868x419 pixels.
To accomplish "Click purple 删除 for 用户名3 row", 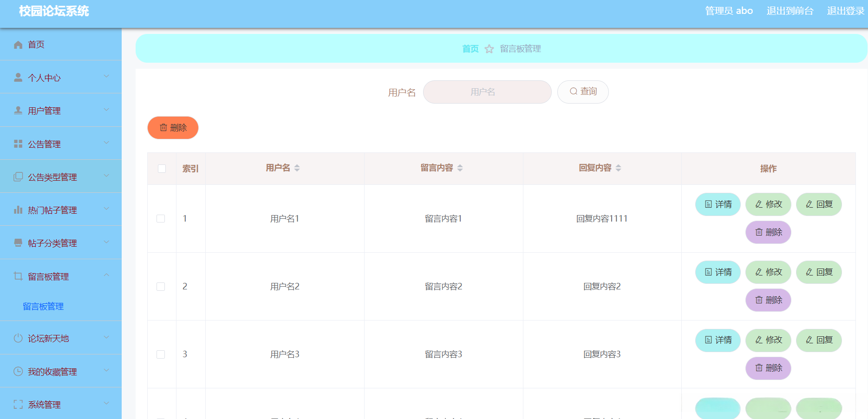I will click(768, 368).
